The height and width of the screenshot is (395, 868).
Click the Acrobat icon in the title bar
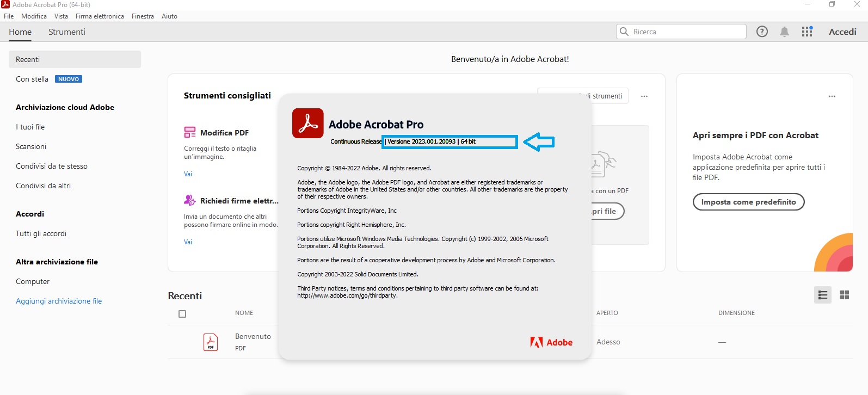5,4
